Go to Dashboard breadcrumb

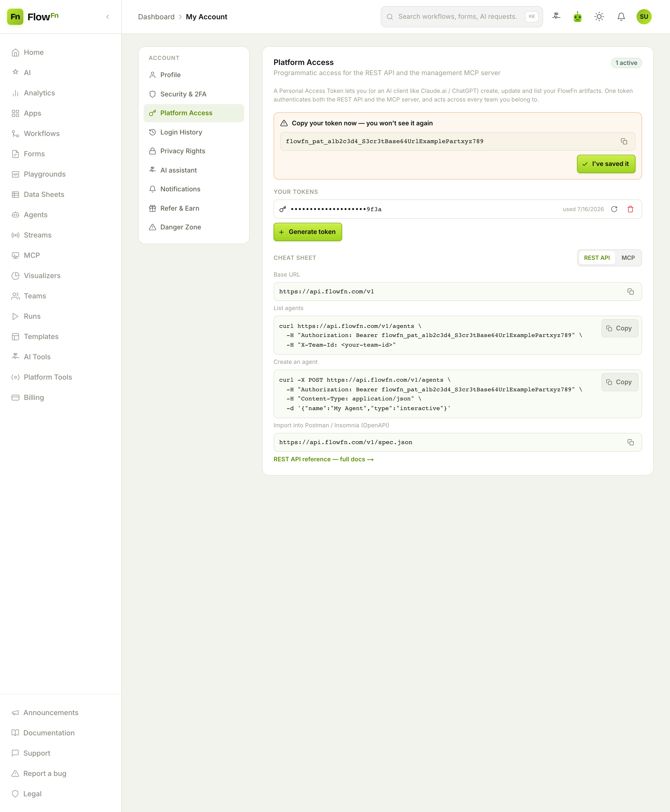(156, 16)
